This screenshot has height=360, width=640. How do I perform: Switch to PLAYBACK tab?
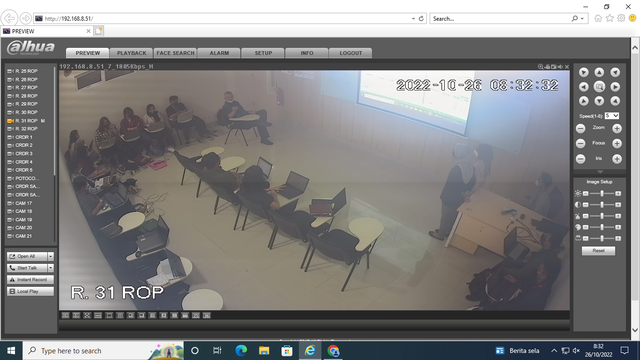click(131, 53)
